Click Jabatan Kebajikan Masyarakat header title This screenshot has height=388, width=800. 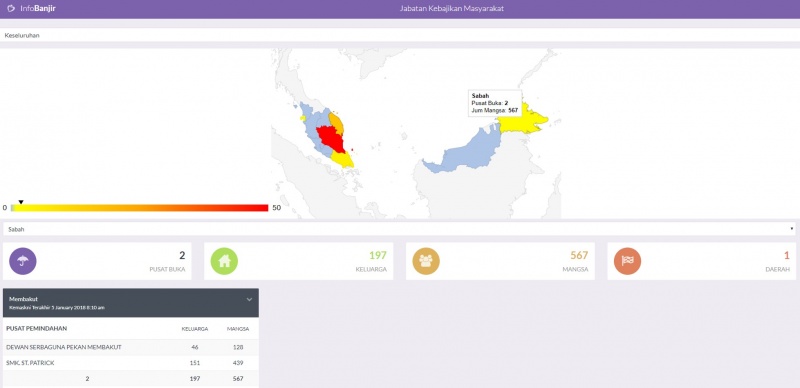coord(452,9)
